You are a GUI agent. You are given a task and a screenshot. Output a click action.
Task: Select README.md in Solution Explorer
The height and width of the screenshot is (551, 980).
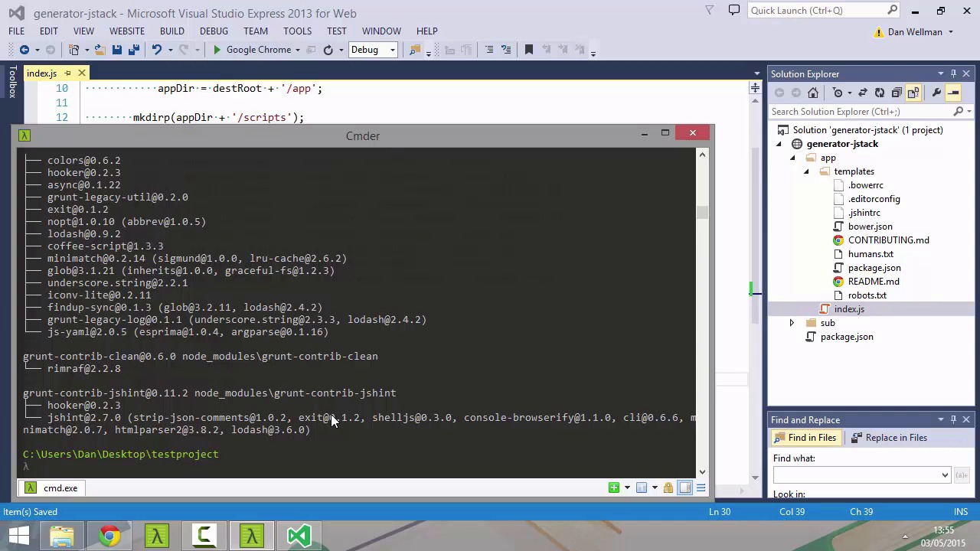point(873,282)
